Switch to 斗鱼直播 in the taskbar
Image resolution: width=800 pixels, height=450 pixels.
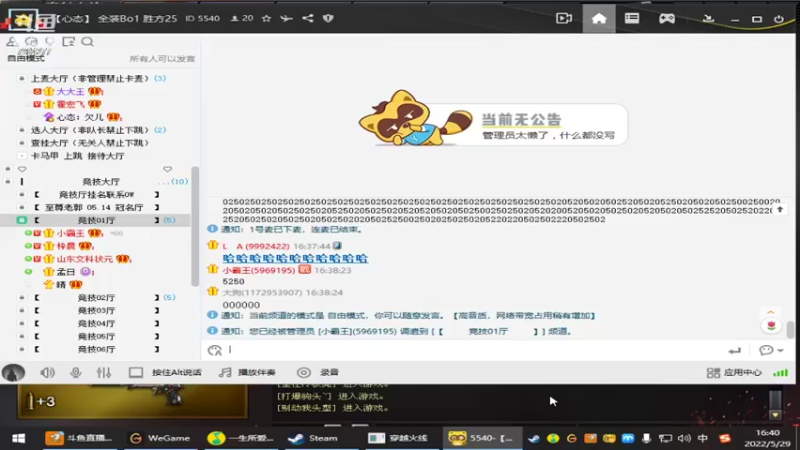point(78,438)
